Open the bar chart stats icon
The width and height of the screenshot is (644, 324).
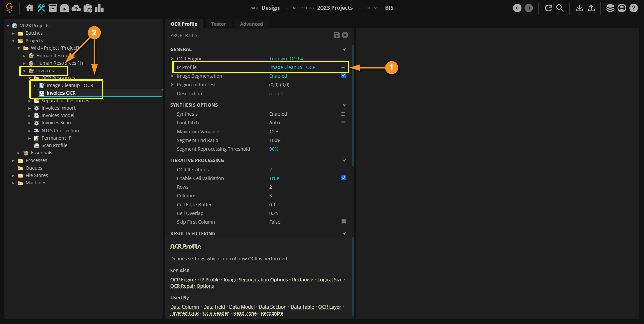99,8
